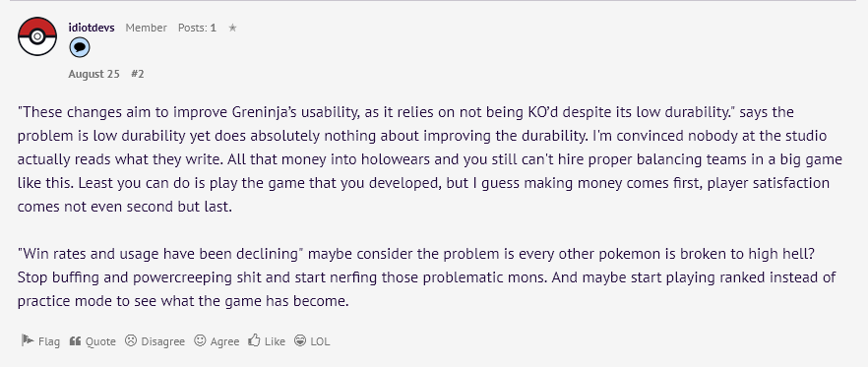React with the LOL text label
868x367 pixels.
coord(320,341)
